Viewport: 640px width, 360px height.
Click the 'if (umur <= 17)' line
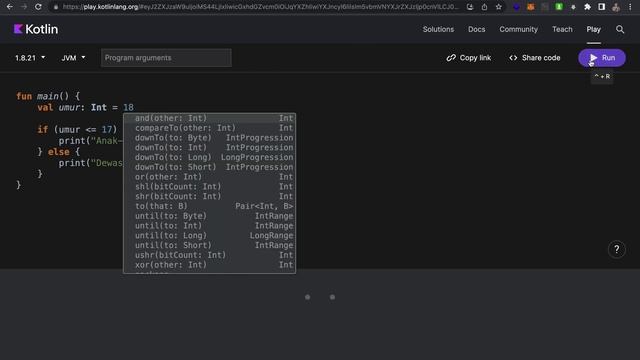click(x=77, y=130)
